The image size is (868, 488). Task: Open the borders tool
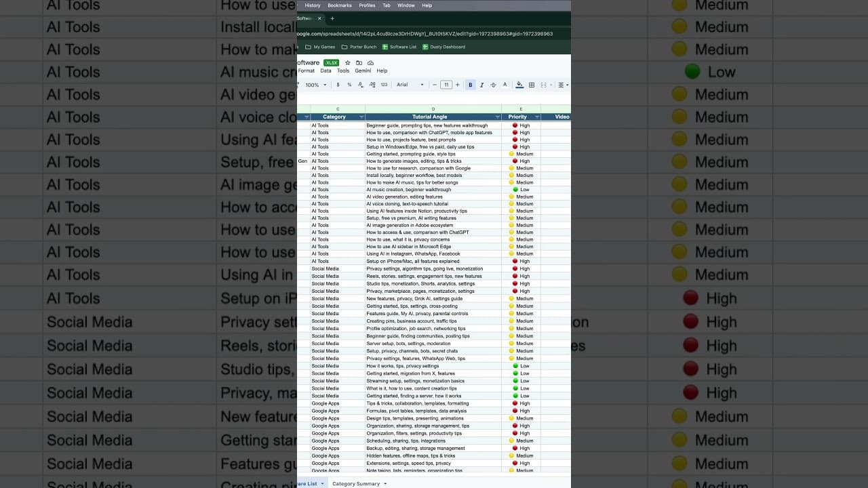pos(532,85)
